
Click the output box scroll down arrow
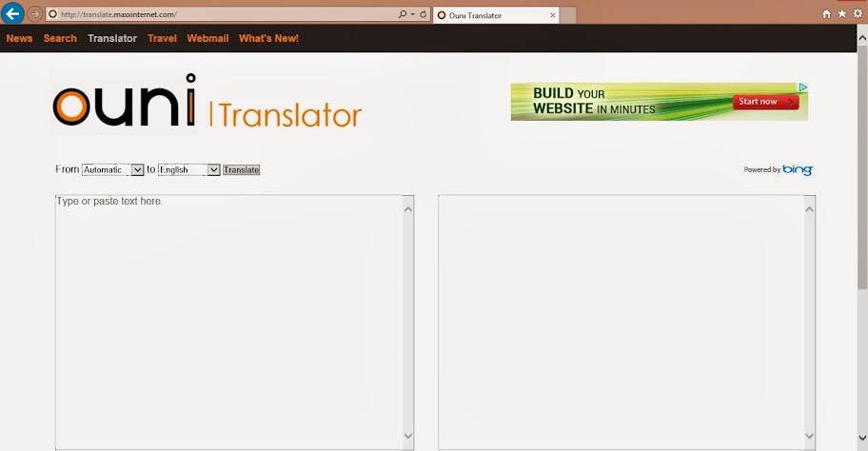pos(809,436)
